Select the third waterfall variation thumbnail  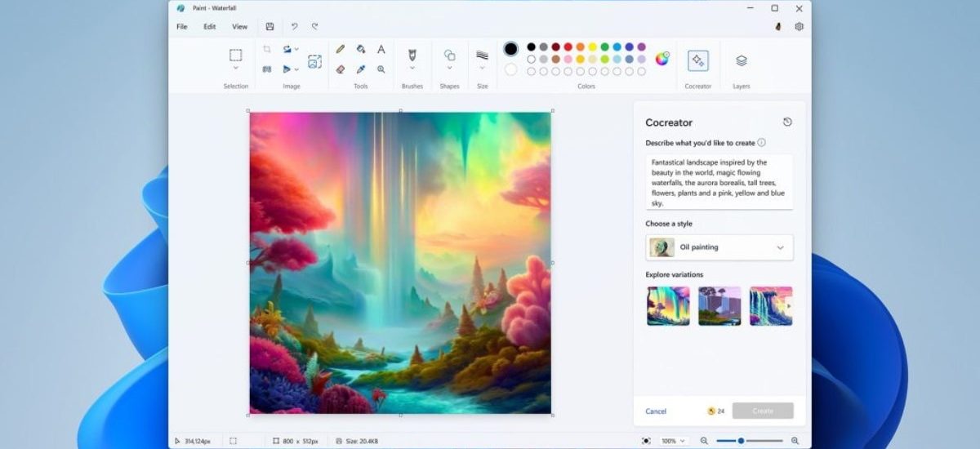point(771,306)
